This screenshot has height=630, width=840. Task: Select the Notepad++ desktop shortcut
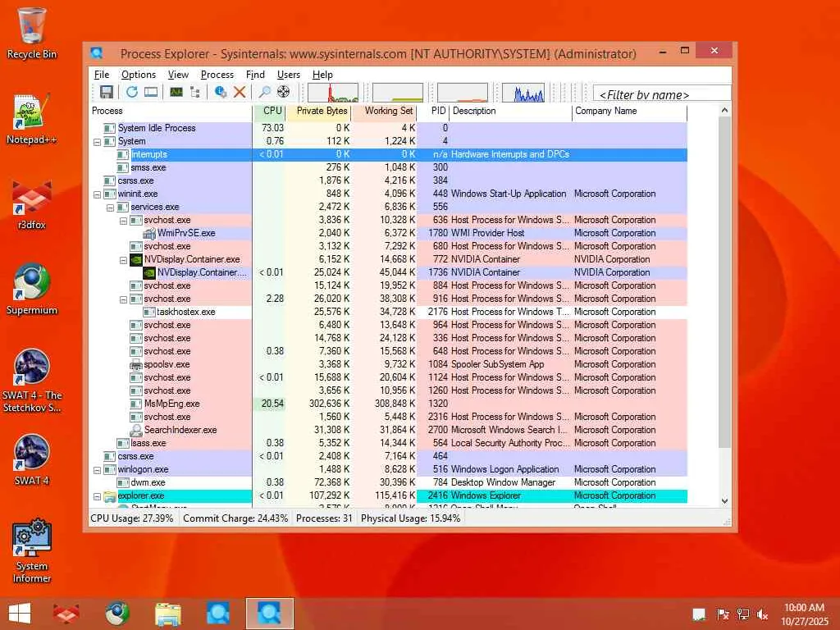(32, 119)
